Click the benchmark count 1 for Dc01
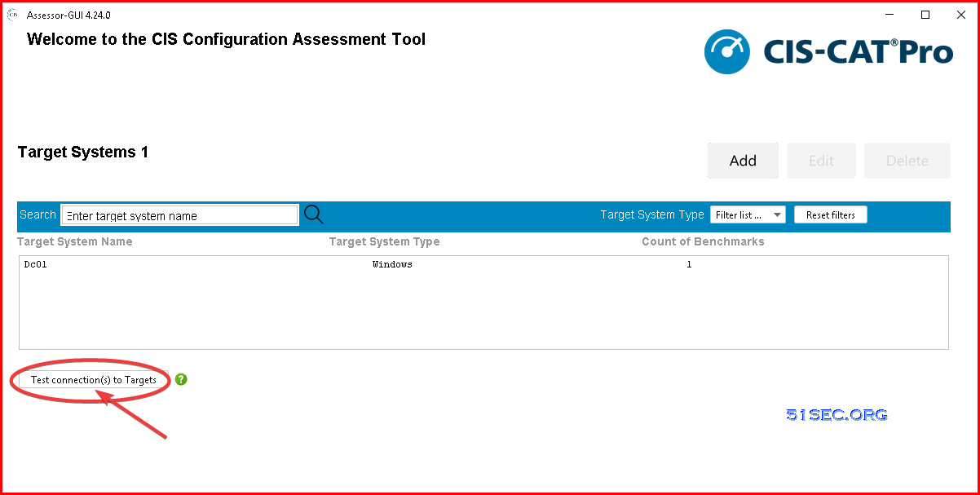Screen dimensions: 980x495 [689, 264]
